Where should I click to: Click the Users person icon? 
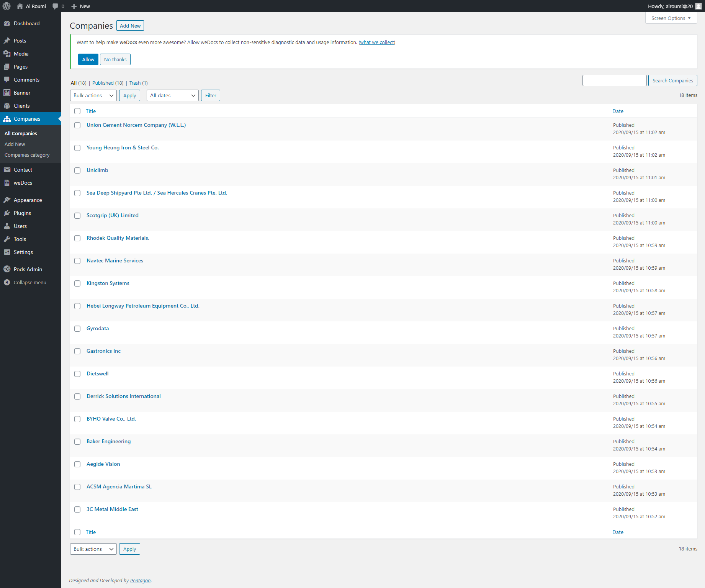7,226
